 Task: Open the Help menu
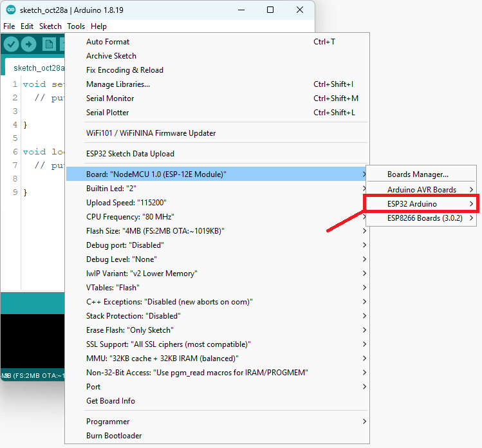[98, 26]
